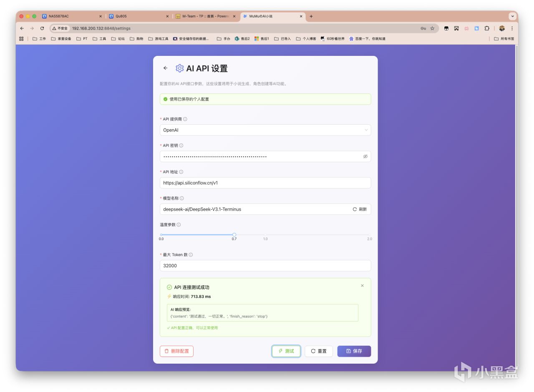Close the API 连接测试成功 result panel
This screenshot has width=534, height=392.
pos(362,286)
